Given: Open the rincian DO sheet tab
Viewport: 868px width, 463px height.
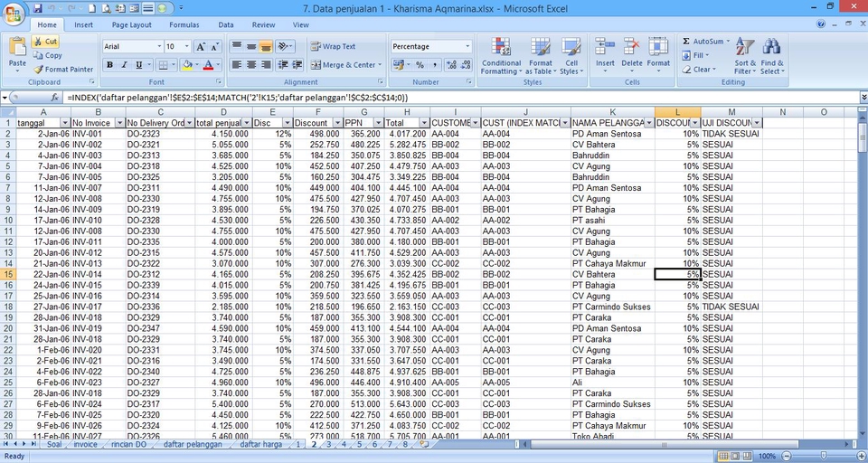Looking at the screenshot, I should point(128,444).
